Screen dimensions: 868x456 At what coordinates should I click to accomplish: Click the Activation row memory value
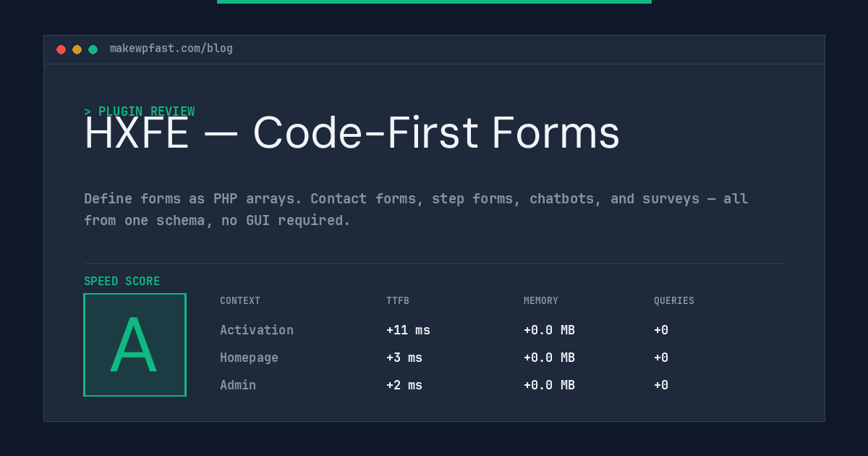(549, 330)
